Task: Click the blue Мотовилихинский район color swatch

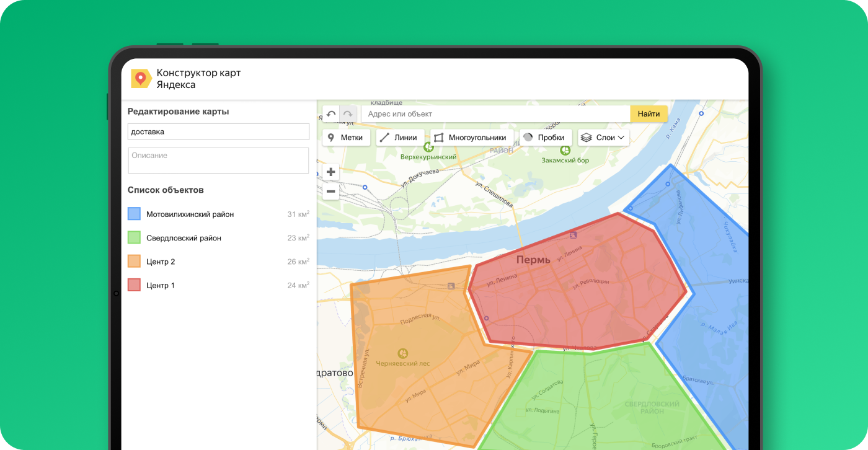Action: click(x=134, y=214)
